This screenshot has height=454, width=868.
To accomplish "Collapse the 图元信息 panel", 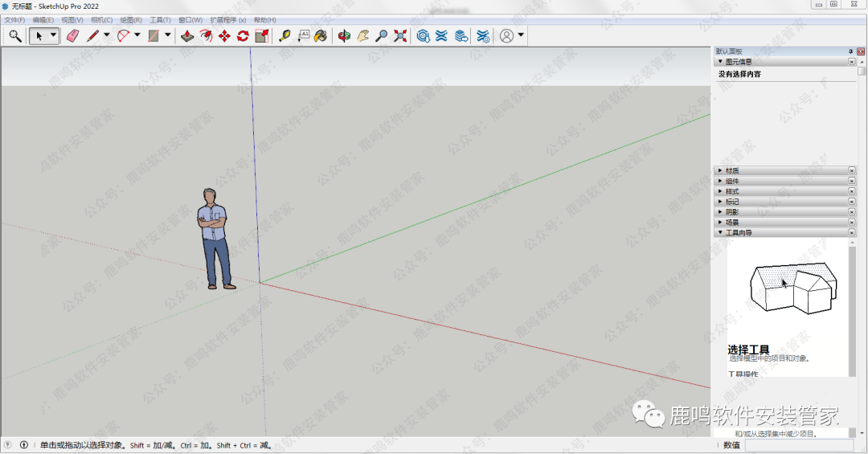I will click(720, 61).
